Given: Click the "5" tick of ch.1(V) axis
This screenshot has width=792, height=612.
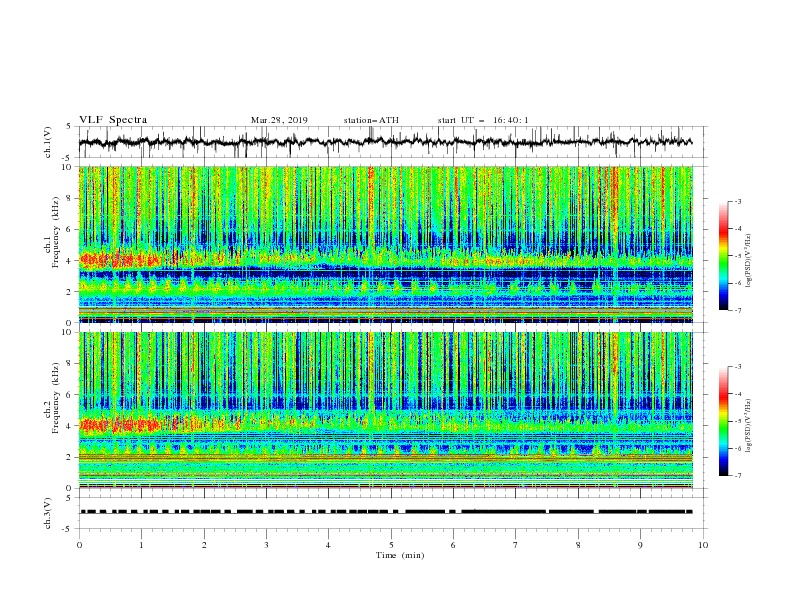Looking at the screenshot, I should pyautogui.click(x=70, y=126).
